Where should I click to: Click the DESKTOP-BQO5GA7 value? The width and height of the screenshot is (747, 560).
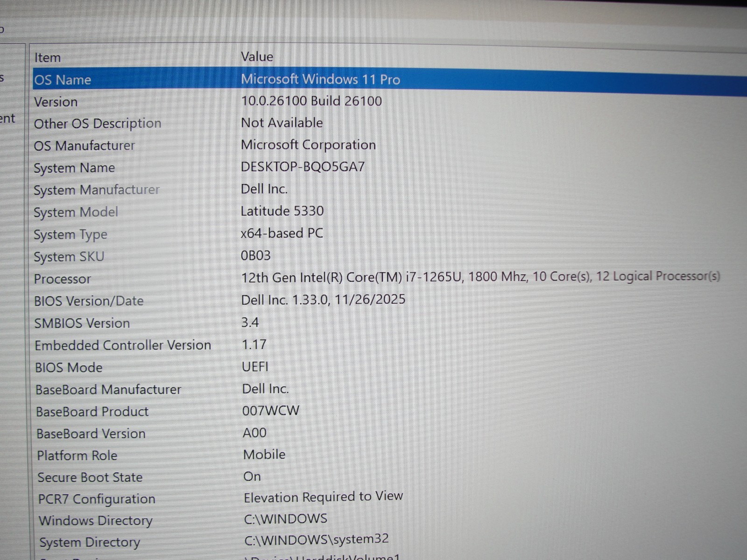tap(303, 167)
